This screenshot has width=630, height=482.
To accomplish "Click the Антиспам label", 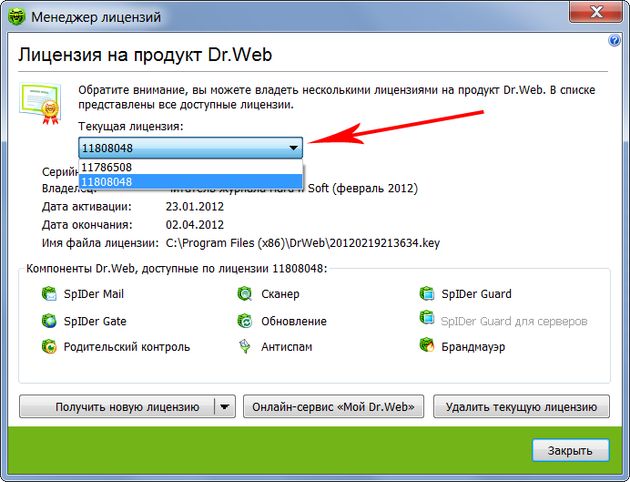I will (286, 347).
